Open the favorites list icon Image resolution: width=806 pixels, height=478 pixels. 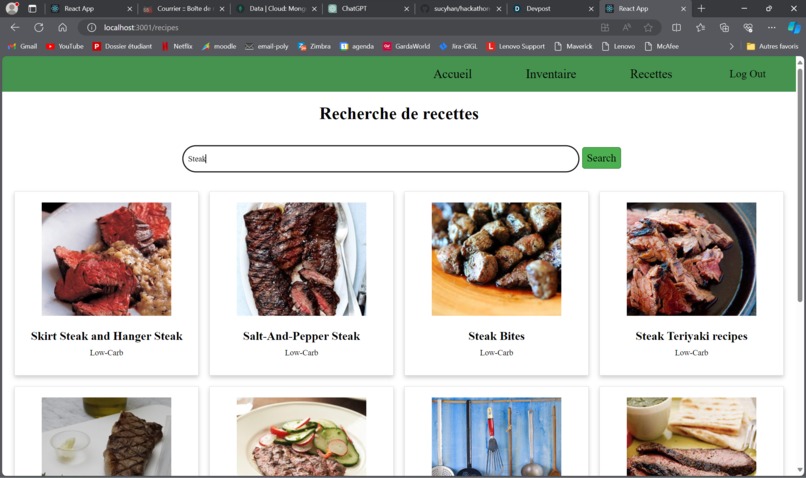pyautogui.click(x=700, y=28)
